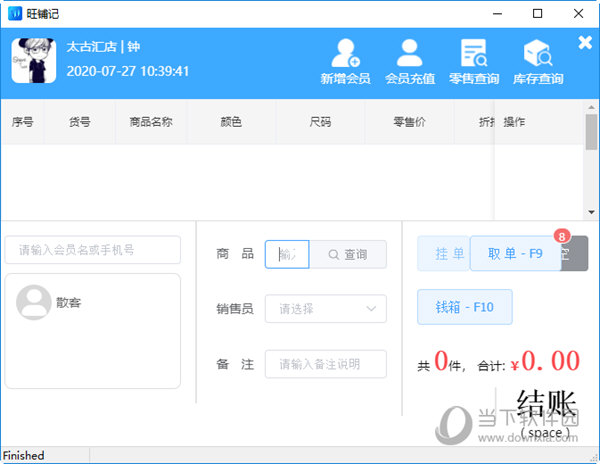
Task: Click the table scrollbar down arrow
Action: (x=591, y=212)
